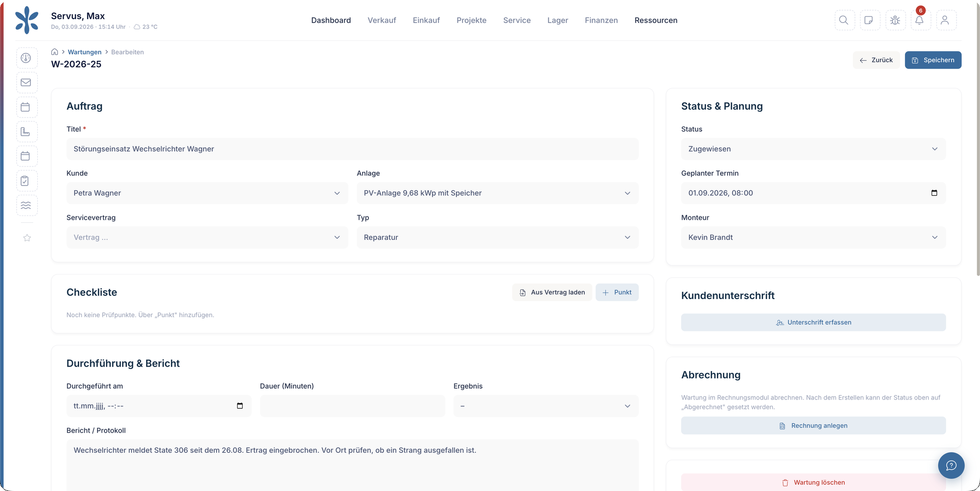
Task: Open the Ressourcen menu
Action: click(x=656, y=20)
